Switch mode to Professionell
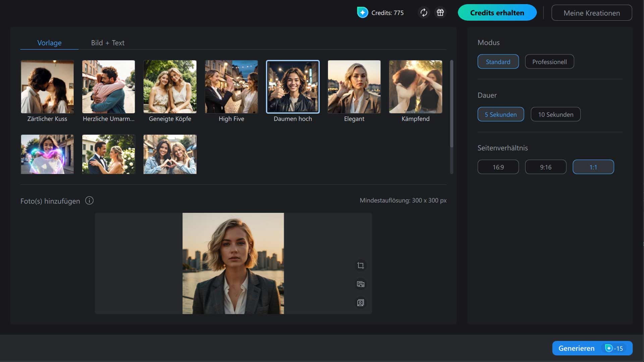Viewport: 644px width, 362px height. [x=549, y=62]
